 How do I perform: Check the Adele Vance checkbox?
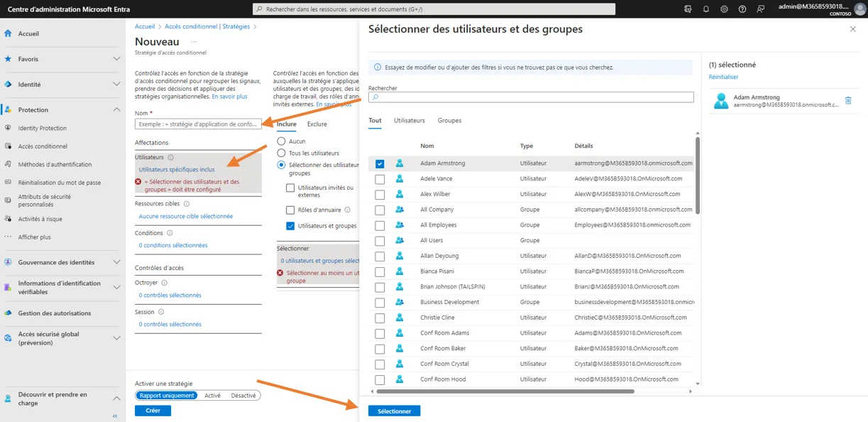coord(380,179)
